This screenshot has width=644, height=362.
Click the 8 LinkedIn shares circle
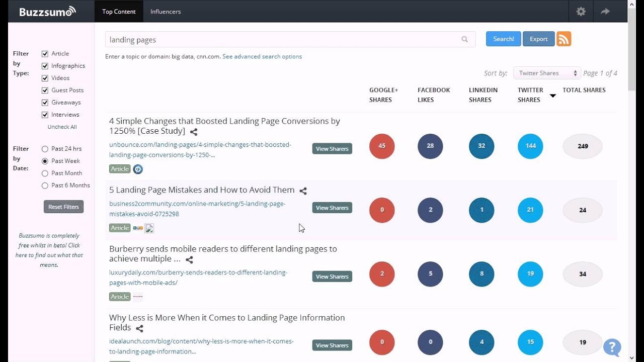(x=481, y=274)
